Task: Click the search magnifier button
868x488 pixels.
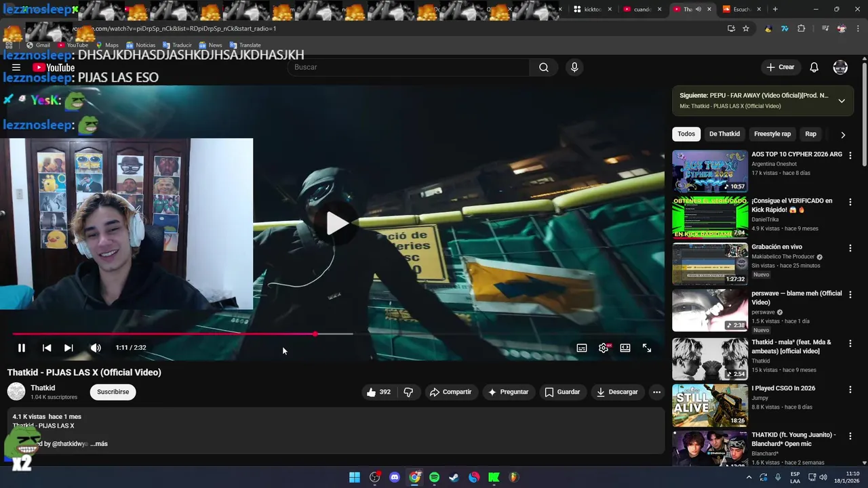Action: click(x=544, y=67)
